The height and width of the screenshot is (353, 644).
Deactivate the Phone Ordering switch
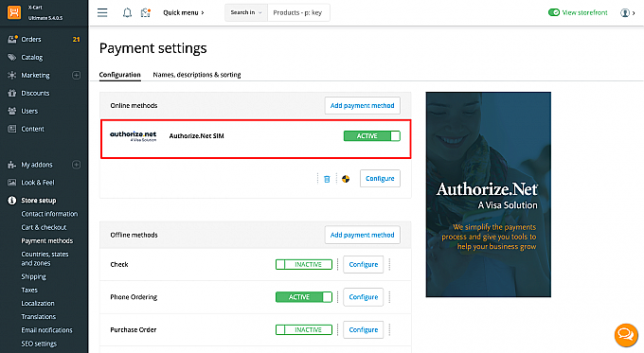304,297
